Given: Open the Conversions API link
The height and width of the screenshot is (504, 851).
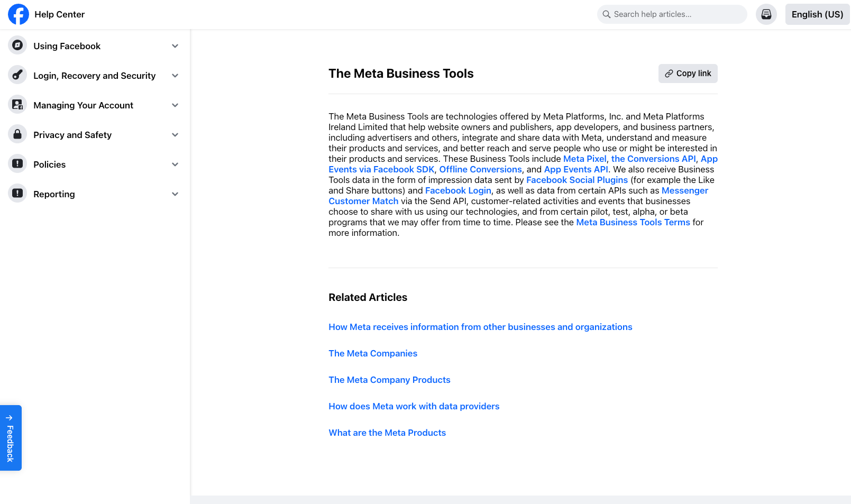Looking at the screenshot, I should pos(653,159).
